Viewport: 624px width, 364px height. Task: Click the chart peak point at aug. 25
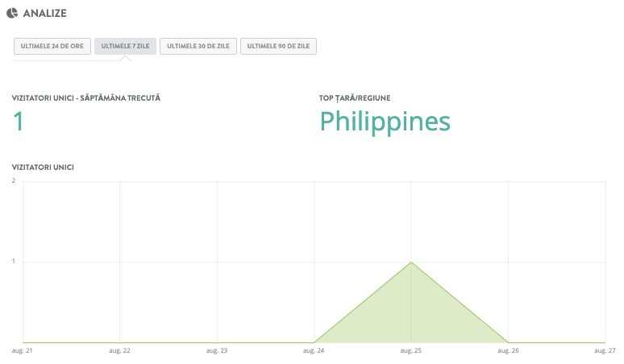(x=411, y=262)
